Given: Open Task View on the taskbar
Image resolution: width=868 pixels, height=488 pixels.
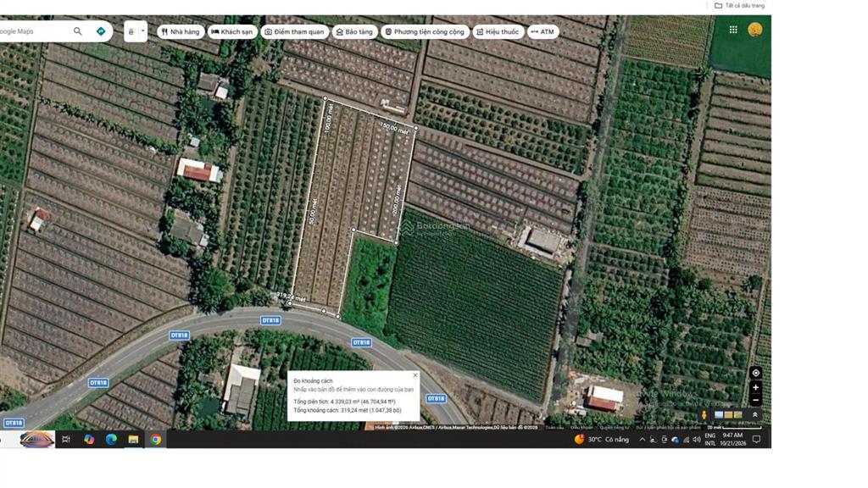Looking at the screenshot, I should point(66,440).
